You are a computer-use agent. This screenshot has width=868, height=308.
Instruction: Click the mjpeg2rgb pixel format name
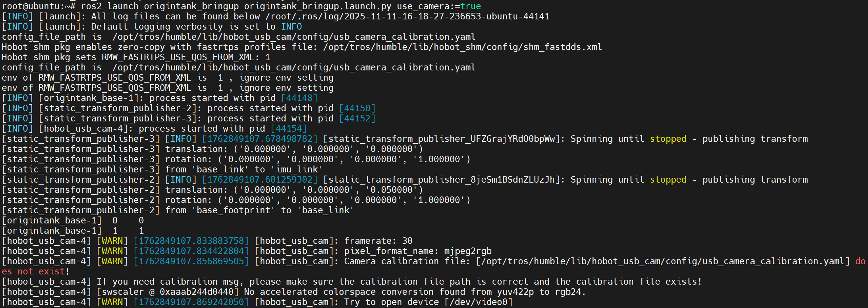pyautogui.click(x=468, y=251)
